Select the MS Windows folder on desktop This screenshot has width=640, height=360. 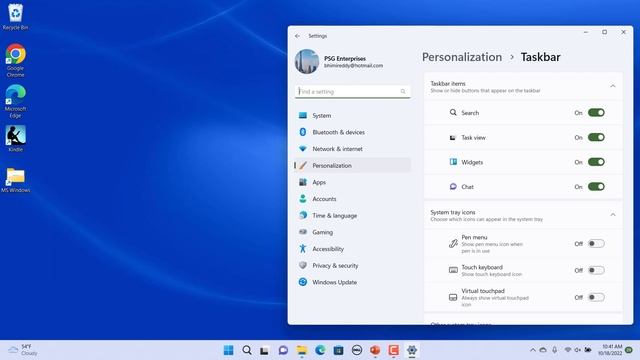(x=15, y=180)
